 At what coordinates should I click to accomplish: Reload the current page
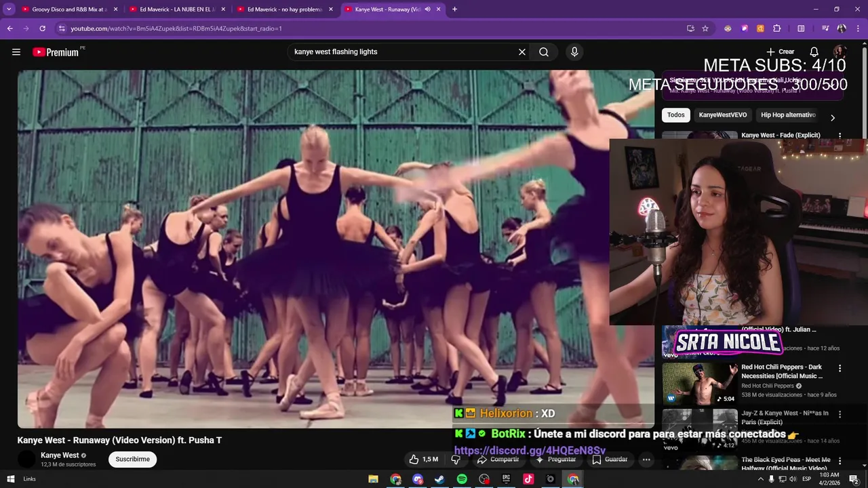click(x=42, y=28)
